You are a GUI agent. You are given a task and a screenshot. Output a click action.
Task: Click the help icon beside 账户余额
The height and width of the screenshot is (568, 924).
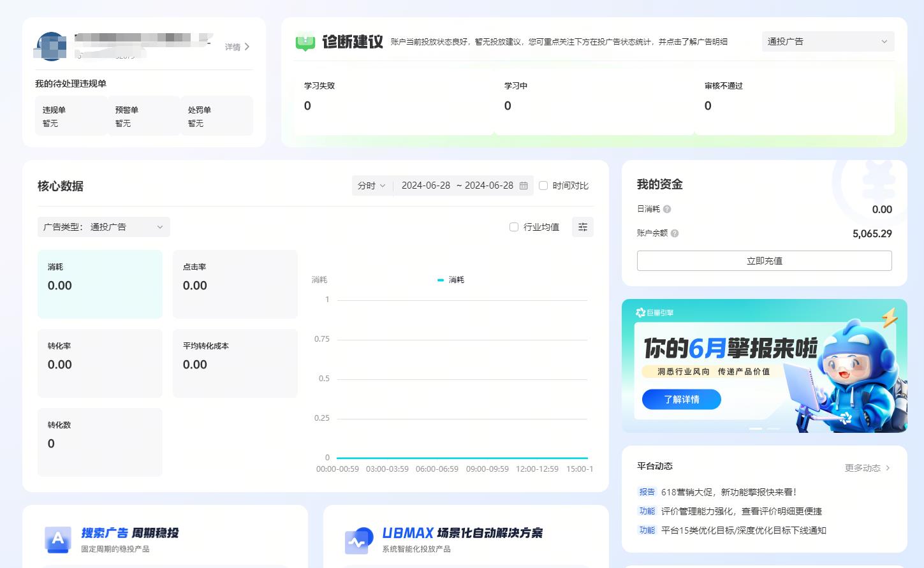pyautogui.click(x=675, y=233)
